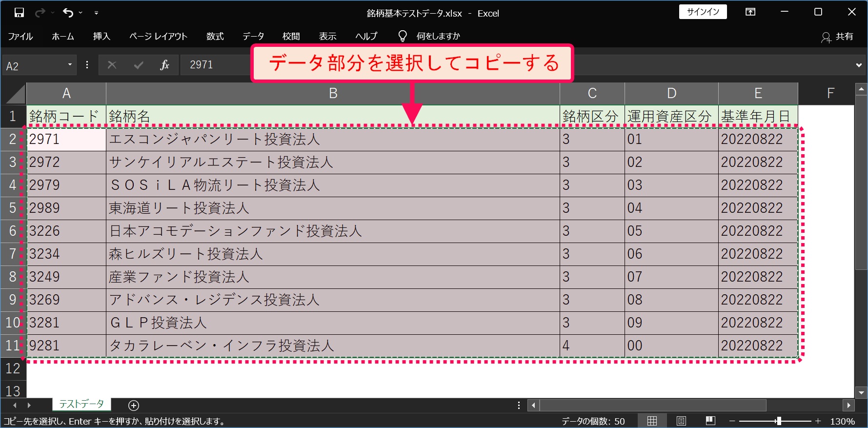
Task: Click the Undo arrow icon
Action: click(x=68, y=13)
